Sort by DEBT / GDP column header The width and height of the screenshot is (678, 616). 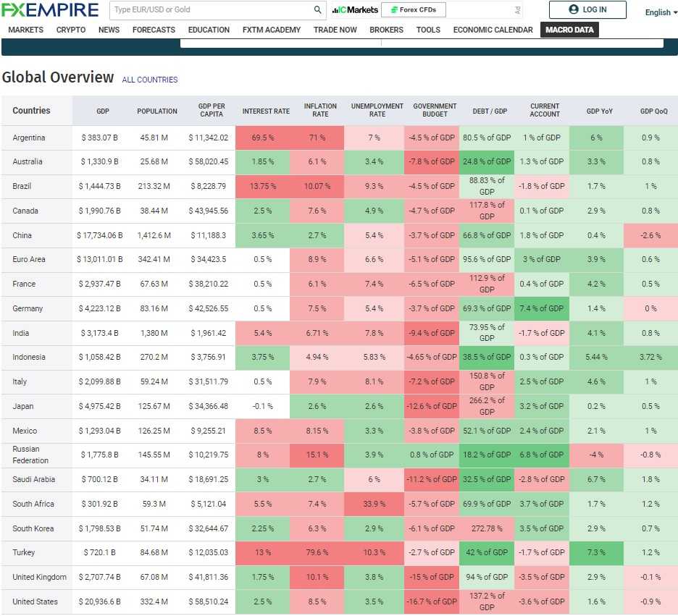[490, 111]
